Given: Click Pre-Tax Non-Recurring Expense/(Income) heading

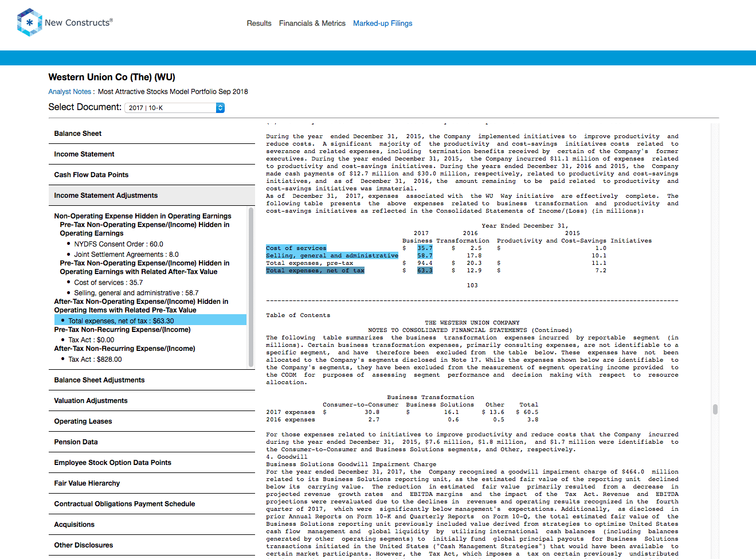Looking at the screenshot, I should pos(122,330).
